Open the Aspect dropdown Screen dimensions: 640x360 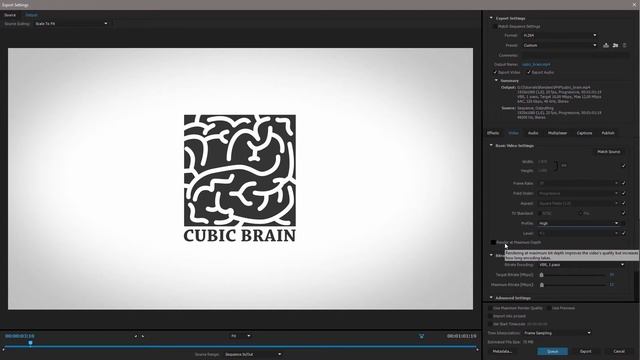578,203
